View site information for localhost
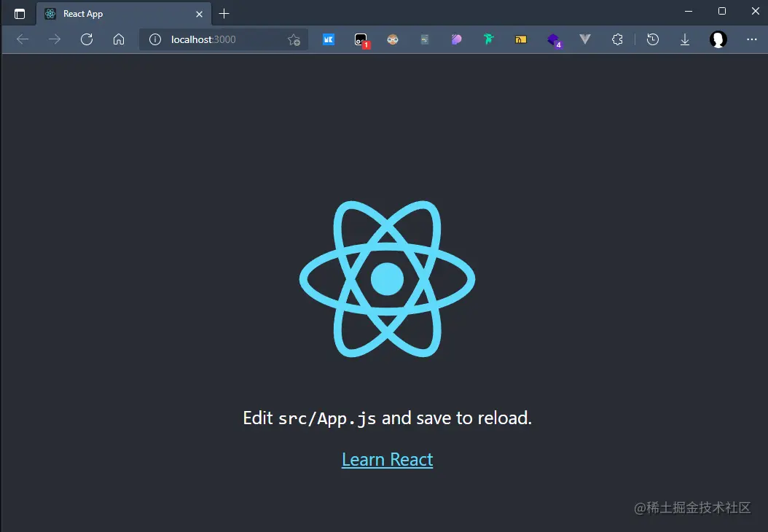768x532 pixels. point(154,39)
